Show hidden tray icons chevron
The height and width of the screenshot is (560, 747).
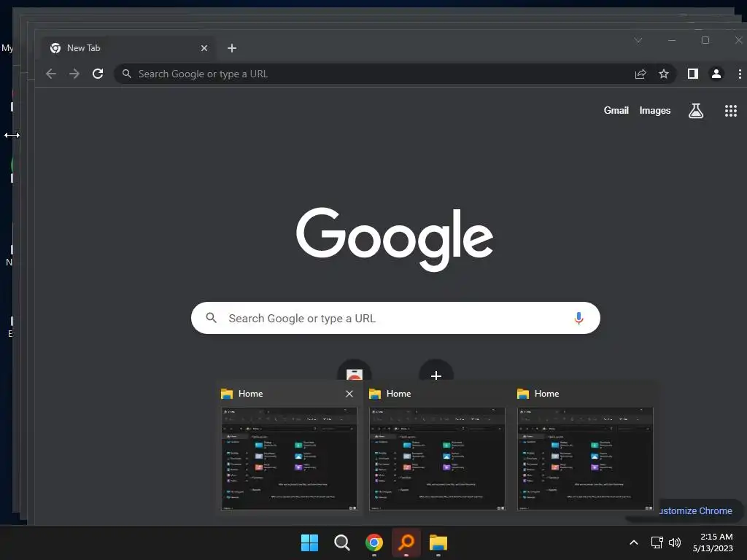pyautogui.click(x=634, y=542)
